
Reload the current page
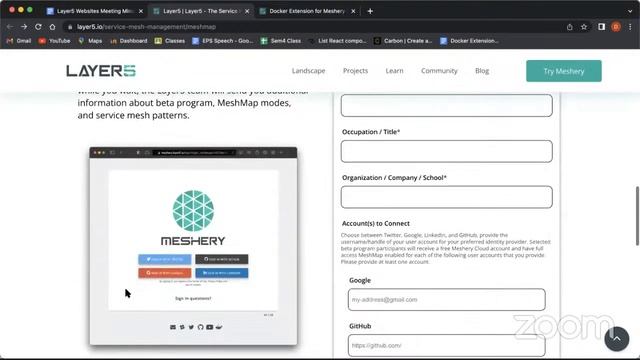click(x=38, y=27)
